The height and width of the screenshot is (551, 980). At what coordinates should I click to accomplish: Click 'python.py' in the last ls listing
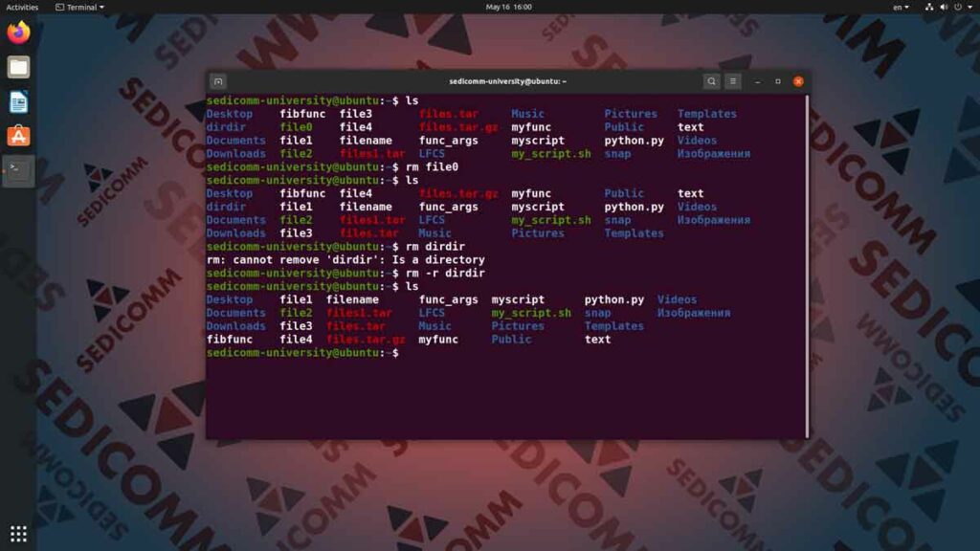[x=613, y=299]
